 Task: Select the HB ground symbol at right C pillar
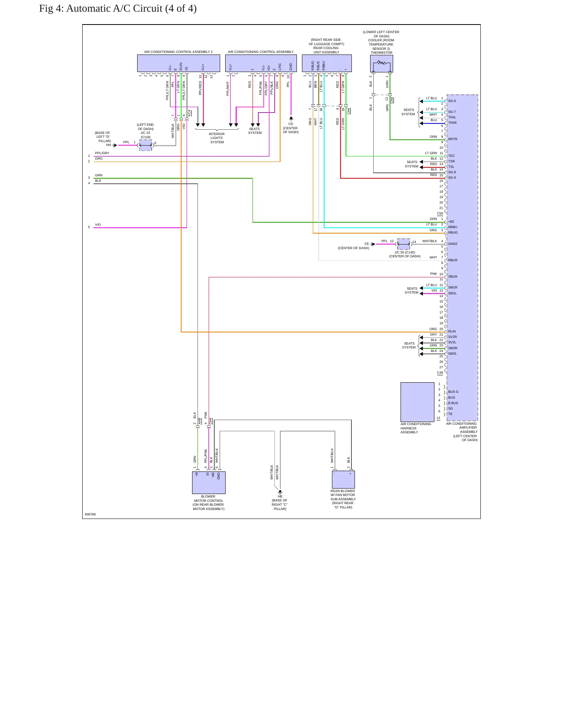[280, 492]
